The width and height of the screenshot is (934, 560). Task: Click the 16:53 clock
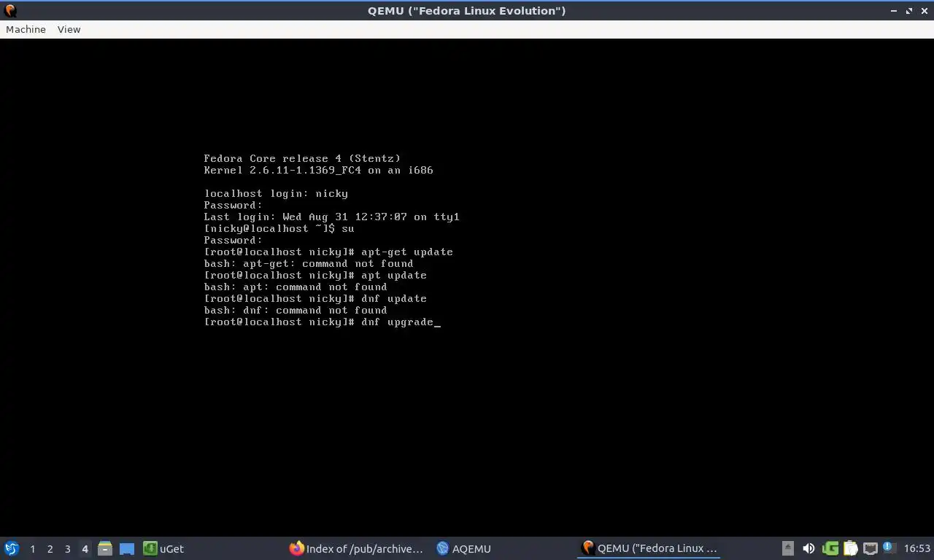(x=916, y=548)
